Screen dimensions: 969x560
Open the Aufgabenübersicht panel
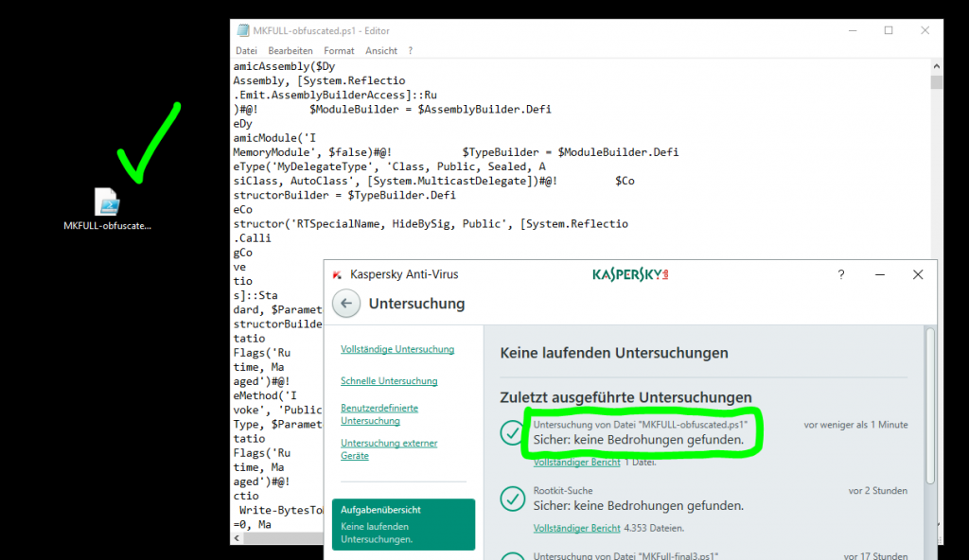pos(403,524)
